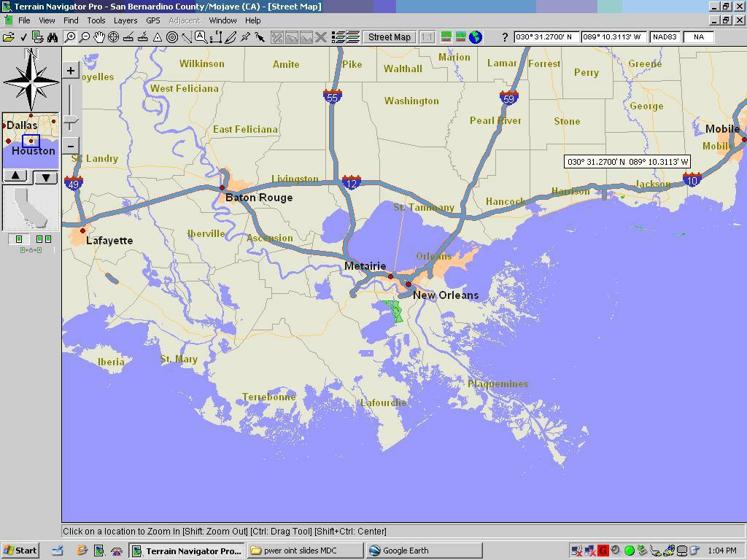Select the diagonal arrow route tool
The width and height of the screenshot is (747, 560).
point(186,37)
